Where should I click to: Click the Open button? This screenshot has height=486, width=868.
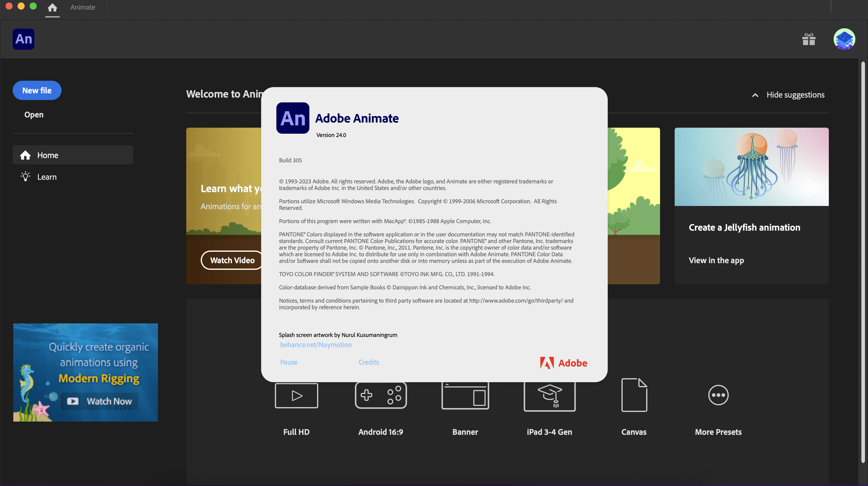tap(34, 114)
